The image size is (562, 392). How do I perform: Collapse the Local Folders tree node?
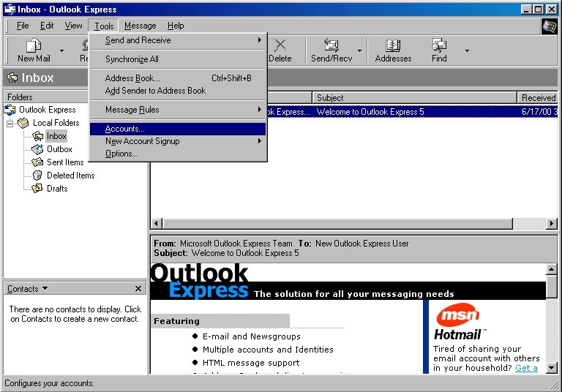(10, 124)
